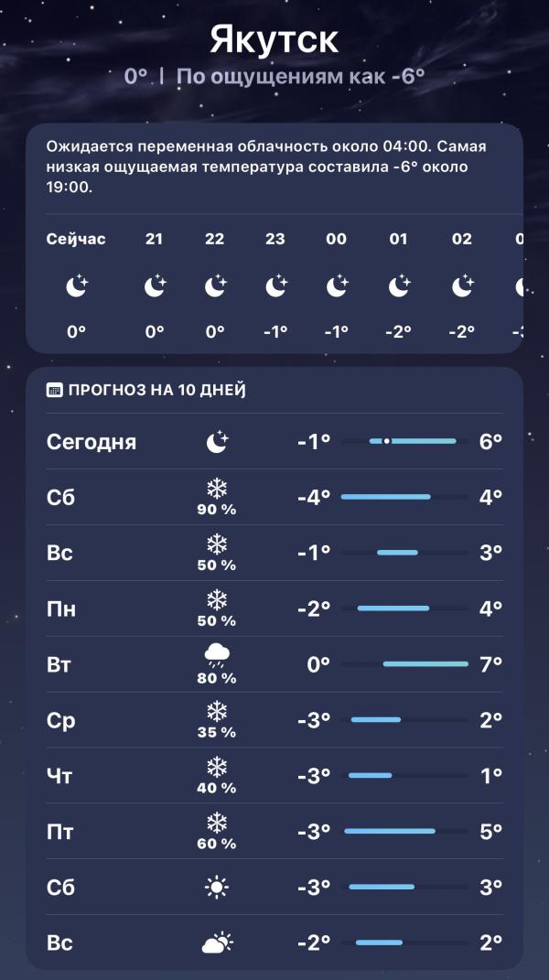Select the Чт forecast day label
This screenshot has width=549, height=980.
pos(59,776)
